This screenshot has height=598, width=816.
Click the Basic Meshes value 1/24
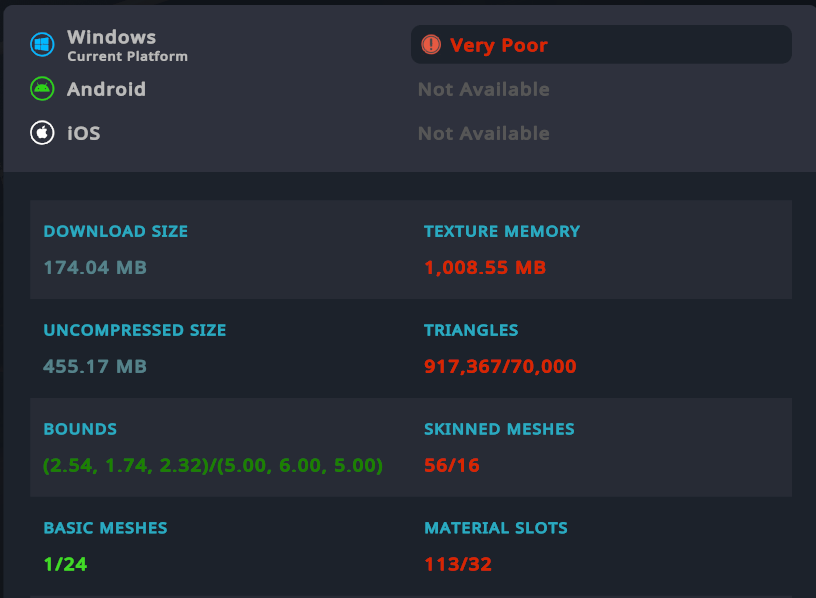pos(65,564)
